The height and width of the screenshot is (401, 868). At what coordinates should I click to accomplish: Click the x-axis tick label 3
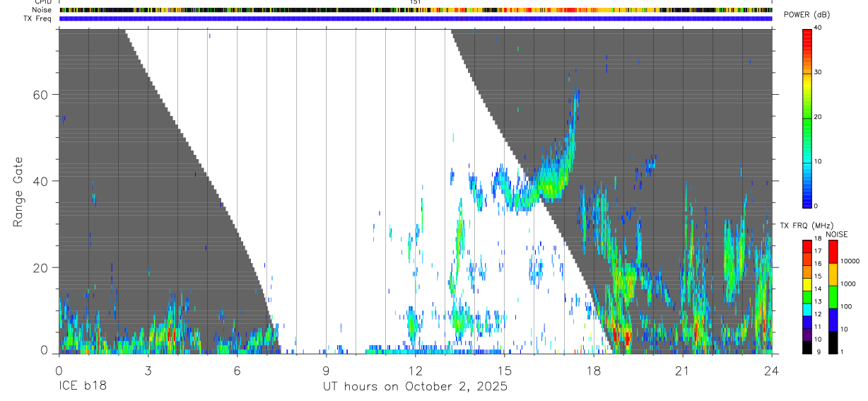[x=148, y=371]
